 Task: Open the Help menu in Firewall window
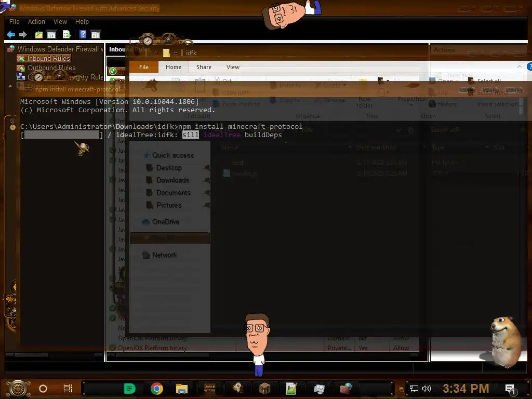tap(82, 22)
